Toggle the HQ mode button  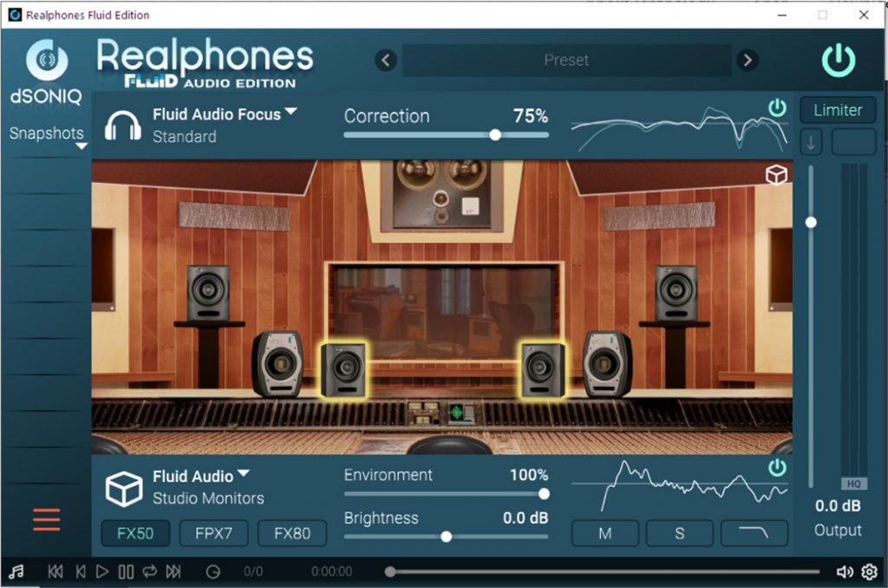pos(853,484)
